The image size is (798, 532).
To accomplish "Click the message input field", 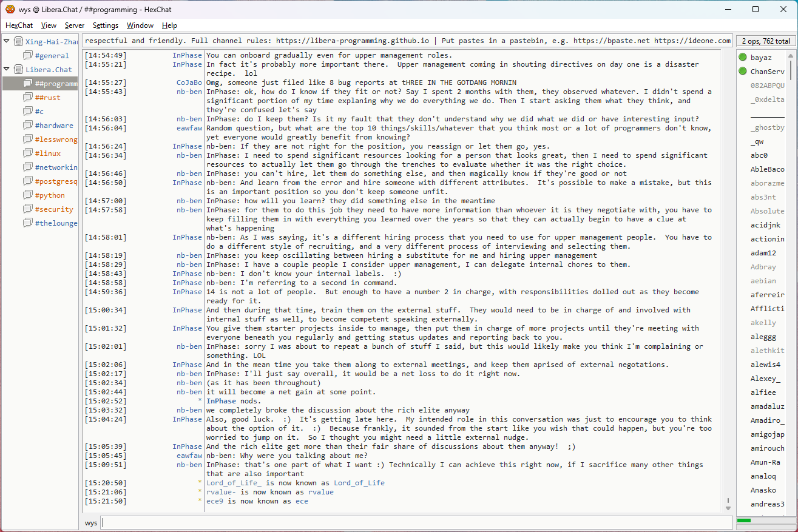I will click(x=416, y=523).
